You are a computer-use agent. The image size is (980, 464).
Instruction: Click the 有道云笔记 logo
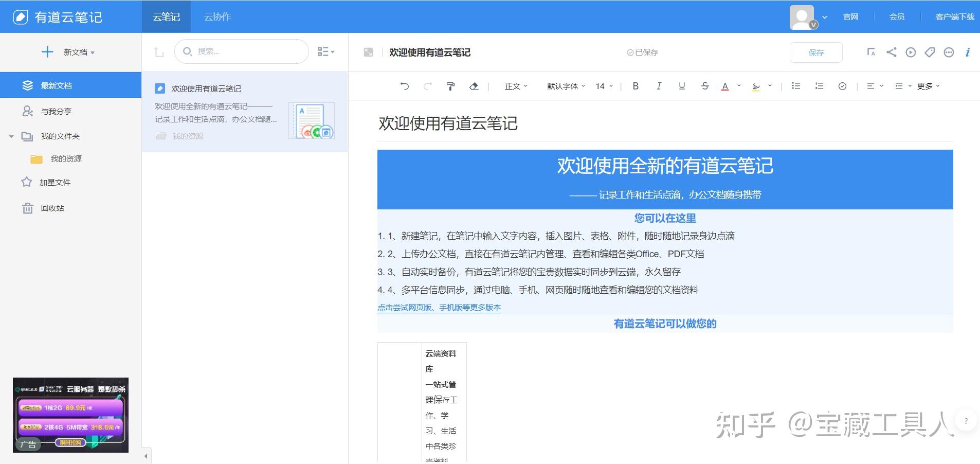click(x=57, y=17)
